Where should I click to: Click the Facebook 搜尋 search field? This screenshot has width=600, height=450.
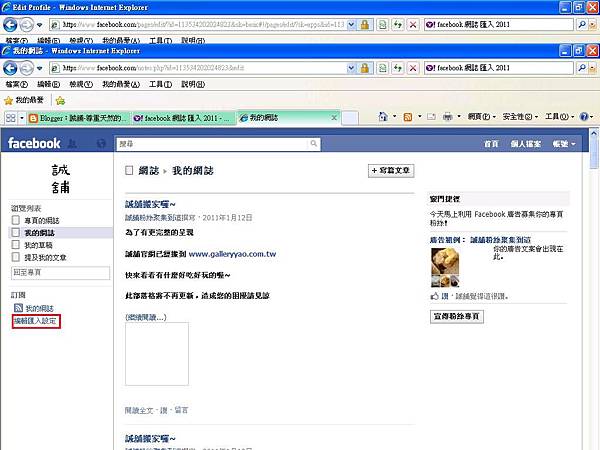pyautogui.click(x=213, y=144)
